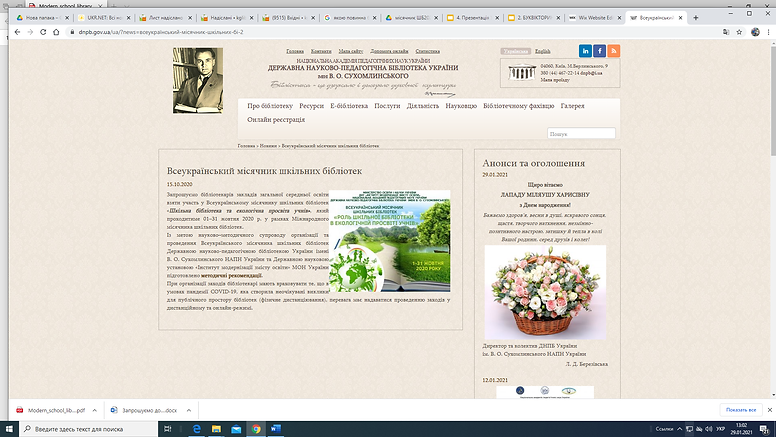Click the 'Контакти' top link

pos(321,51)
